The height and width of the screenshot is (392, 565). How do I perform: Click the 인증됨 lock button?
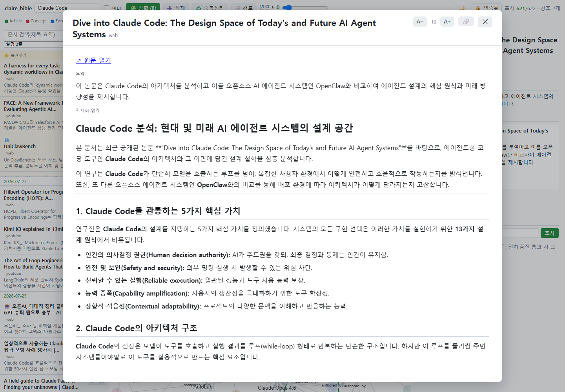pos(487,7)
